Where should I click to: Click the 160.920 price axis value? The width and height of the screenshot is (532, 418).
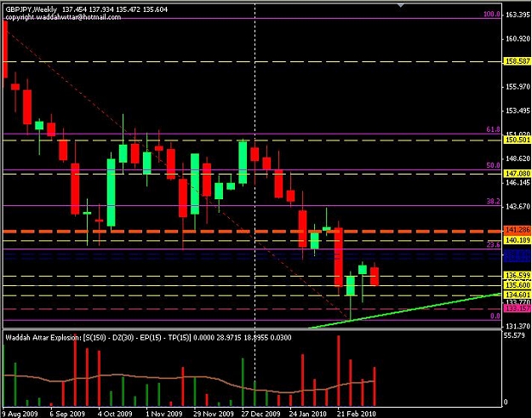(x=518, y=38)
